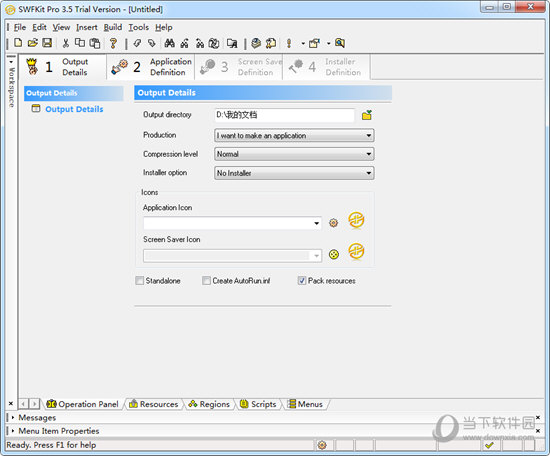550x456 pixels.
Task: Click the yellow checkmark in the status bar
Action: pos(489,445)
